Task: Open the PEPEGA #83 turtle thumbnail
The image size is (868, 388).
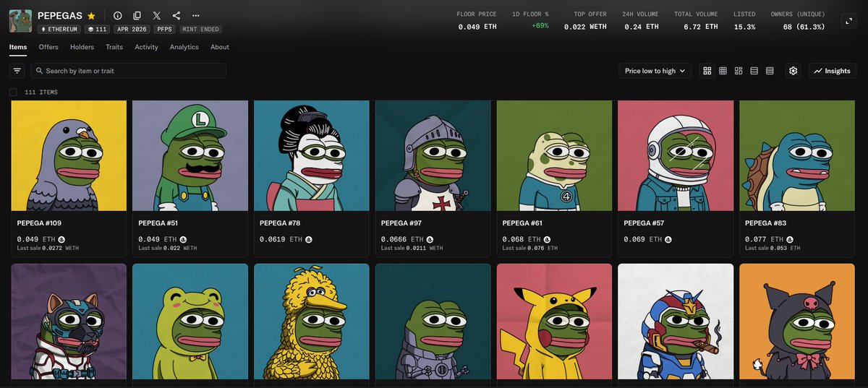Action: point(797,155)
